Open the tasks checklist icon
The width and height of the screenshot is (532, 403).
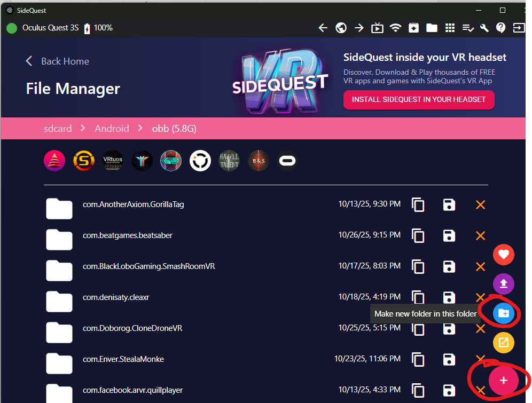click(x=468, y=28)
